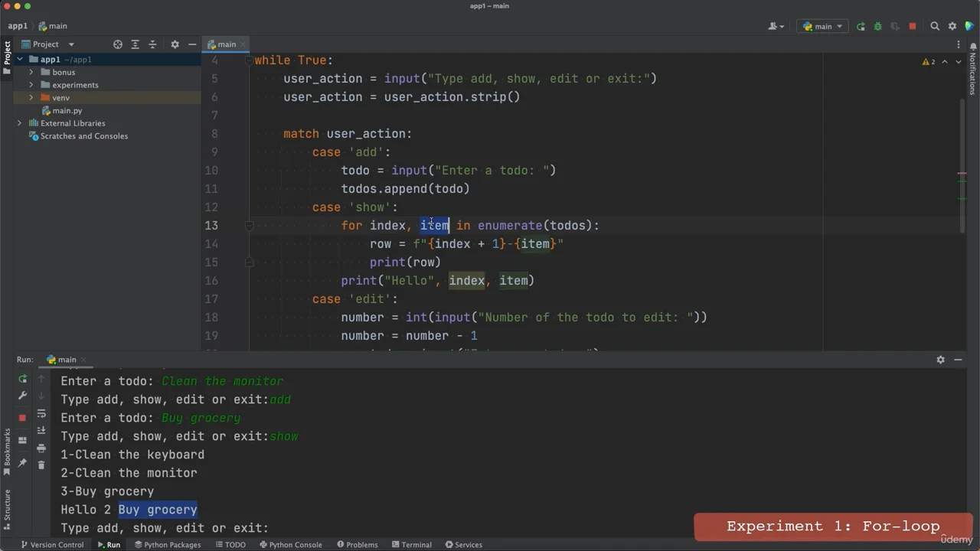Image resolution: width=980 pixels, height=551 pixels.
Task: Toggle scroll to end in Run console
Action: tap(41, 431)
